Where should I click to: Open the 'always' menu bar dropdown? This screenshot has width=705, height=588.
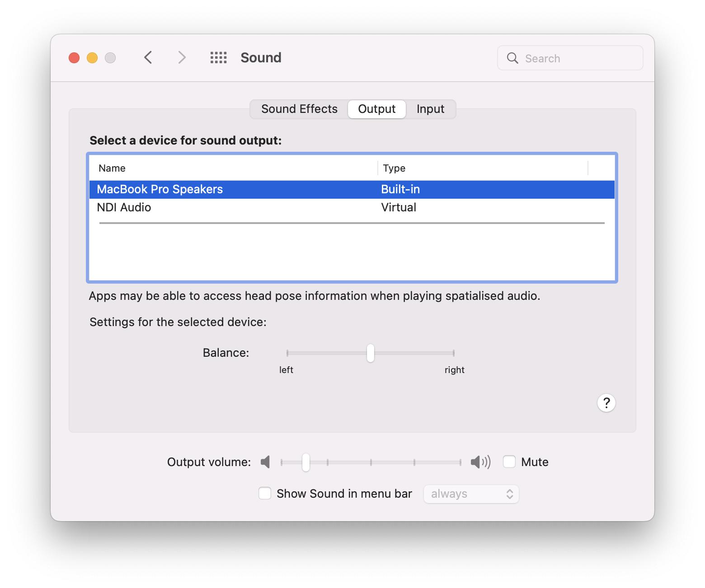tap(471, 494)
